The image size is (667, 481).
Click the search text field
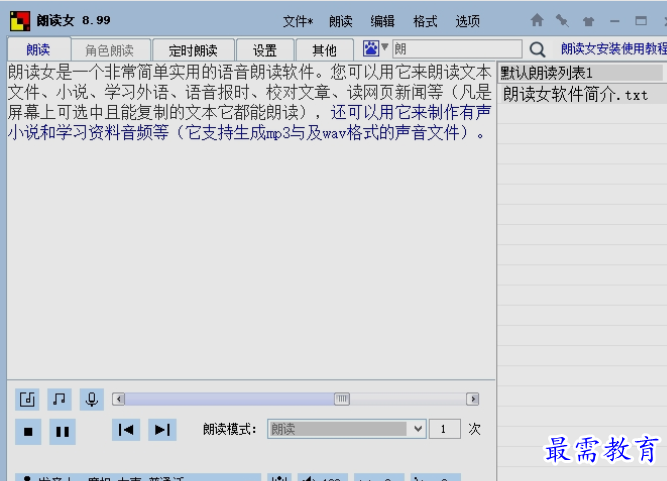(x=457, y=49)
